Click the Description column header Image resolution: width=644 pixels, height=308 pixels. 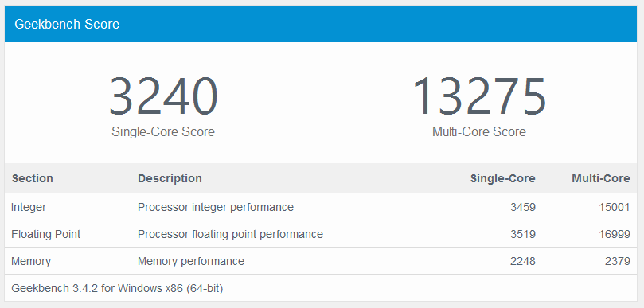tap(170, 178)
